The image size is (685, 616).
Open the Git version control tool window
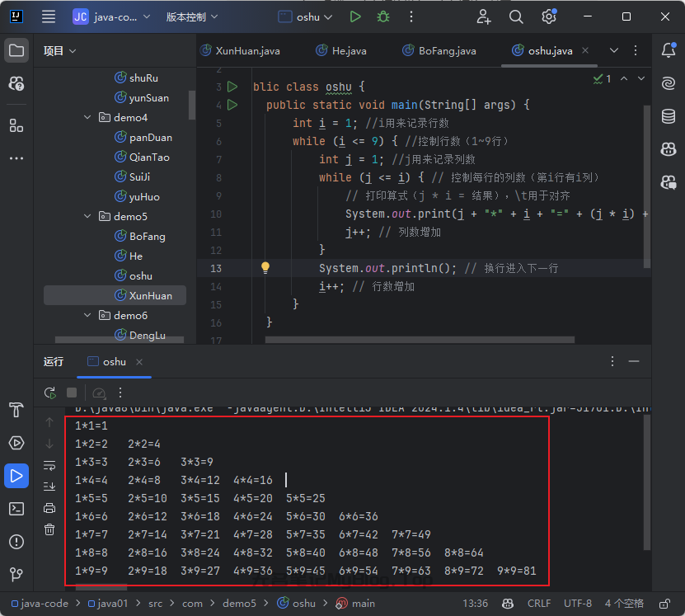(x=16, y=574)
